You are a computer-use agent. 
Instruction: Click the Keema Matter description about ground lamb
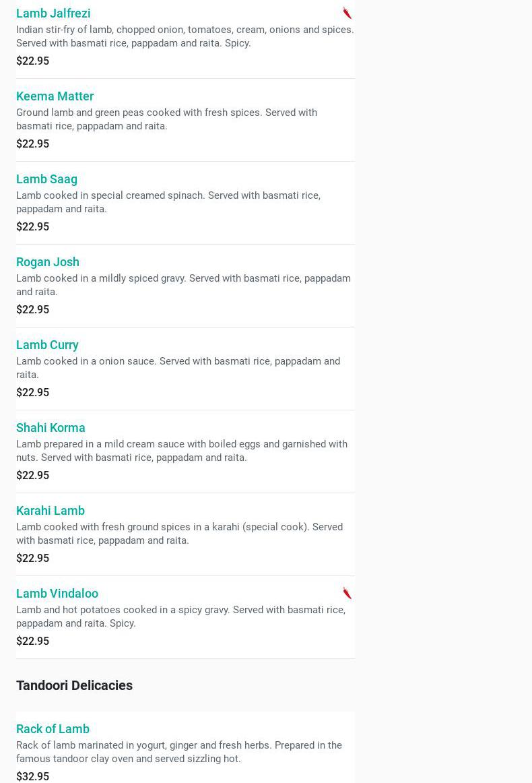166,119
